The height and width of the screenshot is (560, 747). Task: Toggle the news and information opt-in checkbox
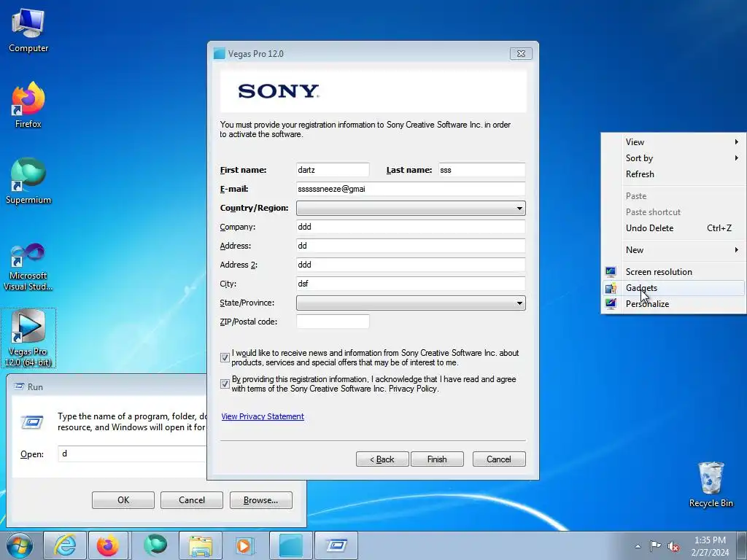point(225,357)
